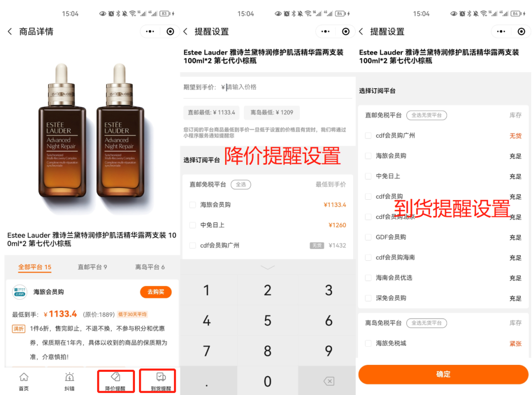The width and height of the screenshot is (532, 395).
Task: Tap 全选无货平台 beside 离岛免税平台
Action: point(427,323)
